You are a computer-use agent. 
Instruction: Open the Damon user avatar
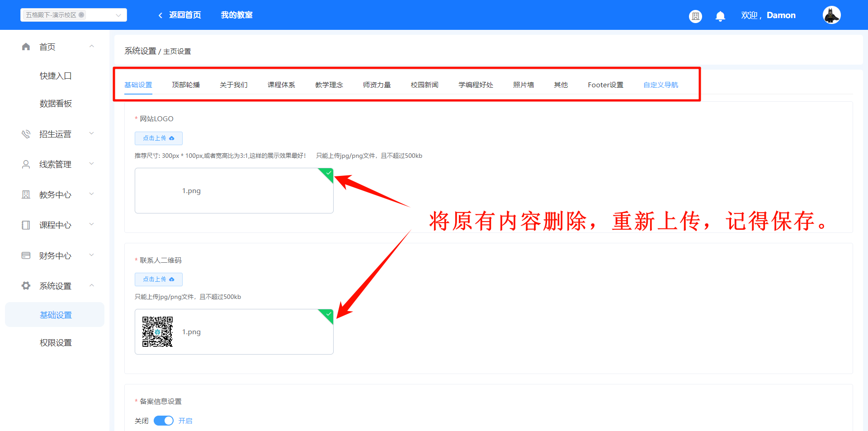831,15
